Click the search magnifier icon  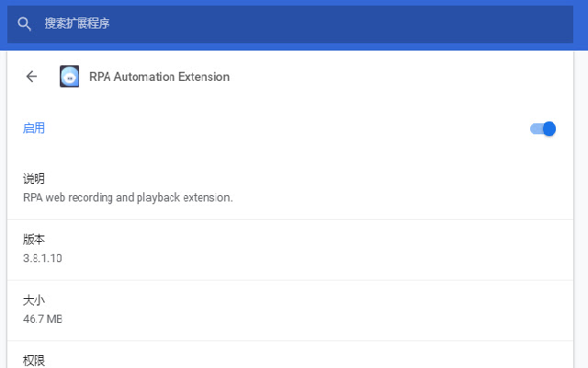pyautogui.click(x=25, y=24)
